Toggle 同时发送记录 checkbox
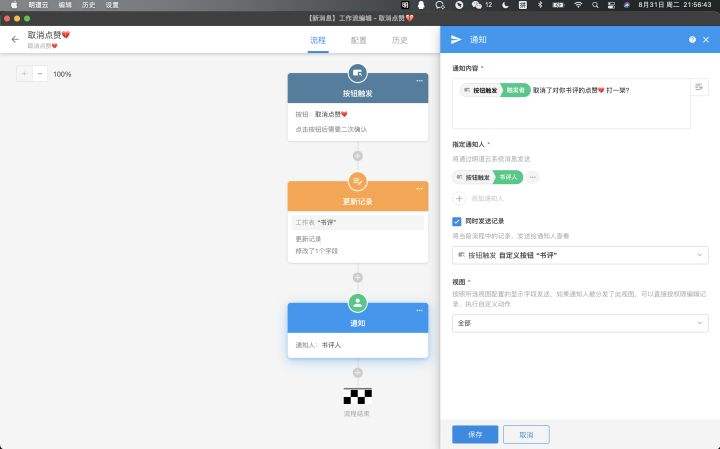The height and width of the screenshot is (449, 720). 456,221
